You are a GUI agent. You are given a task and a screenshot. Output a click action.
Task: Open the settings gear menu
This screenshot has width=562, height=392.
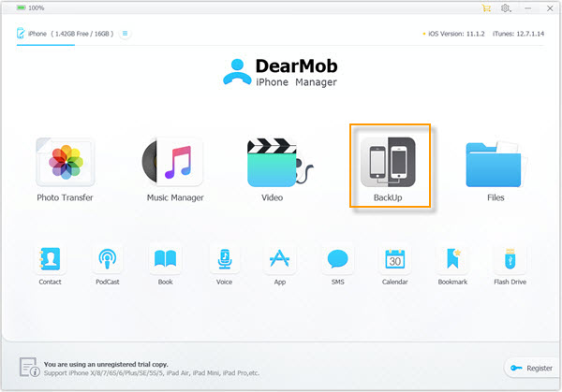(506, 7)
